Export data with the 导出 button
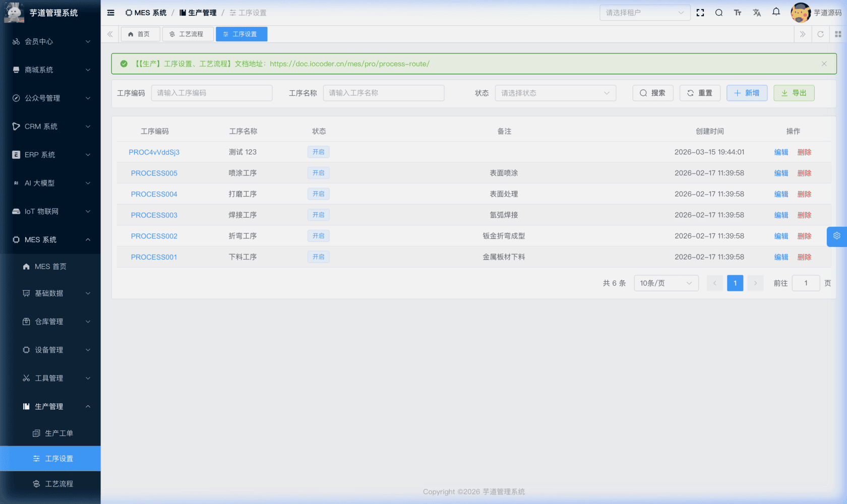The width and height of the screenshot is (847, 504). [x=794, y=93]
